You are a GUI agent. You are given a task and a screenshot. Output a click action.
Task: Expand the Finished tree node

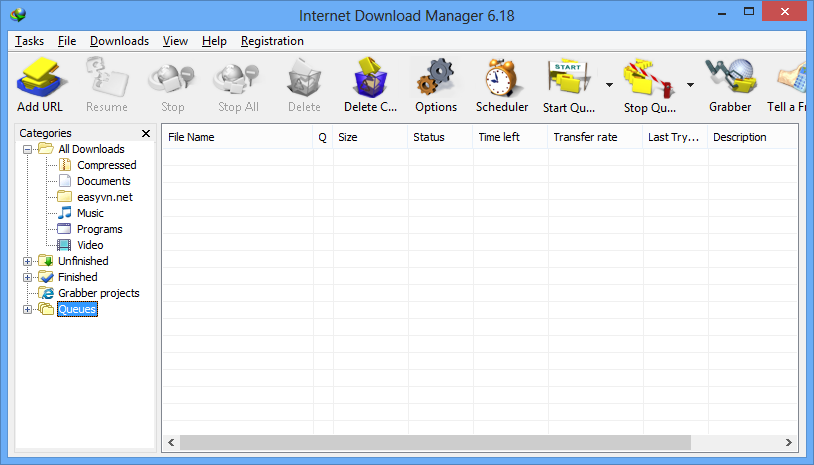28,278
